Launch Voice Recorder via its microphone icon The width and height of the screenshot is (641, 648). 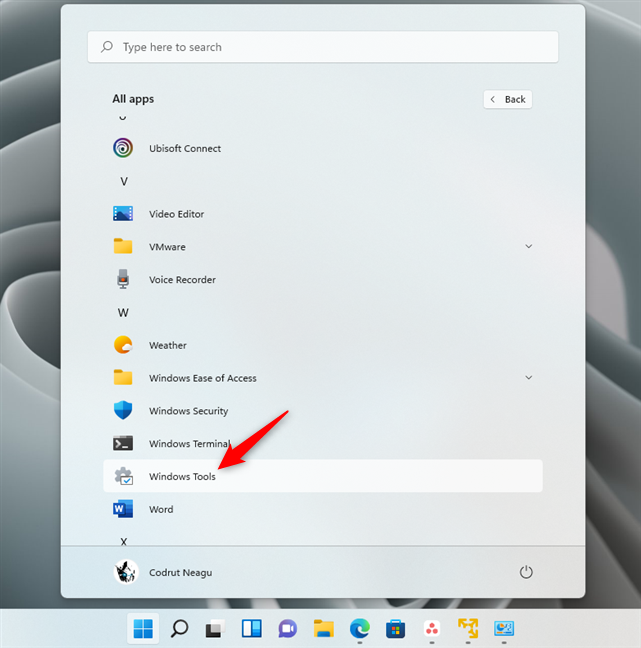[x=123, y=279]
